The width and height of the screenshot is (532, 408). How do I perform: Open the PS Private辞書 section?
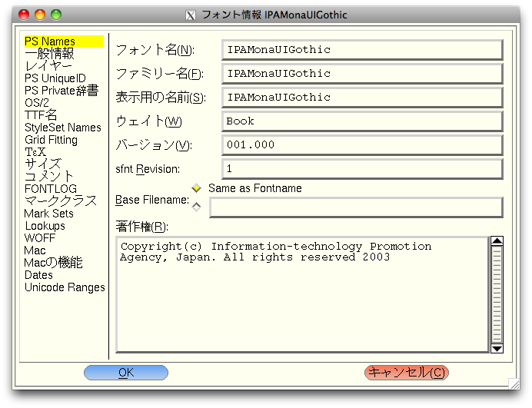click(62, 91)
